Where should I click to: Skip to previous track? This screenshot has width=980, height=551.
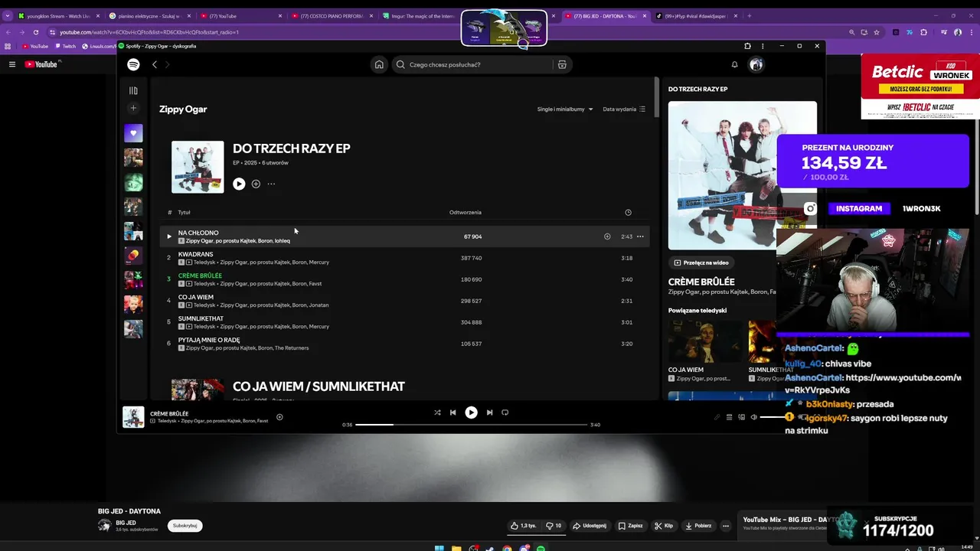click(x=452, y=412)
